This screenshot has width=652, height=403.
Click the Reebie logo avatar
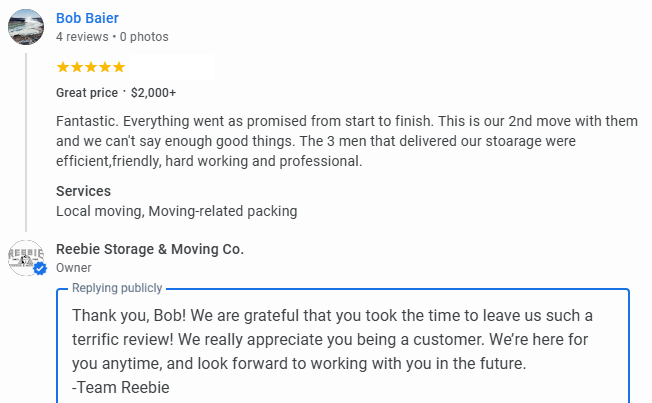point(25,258)
